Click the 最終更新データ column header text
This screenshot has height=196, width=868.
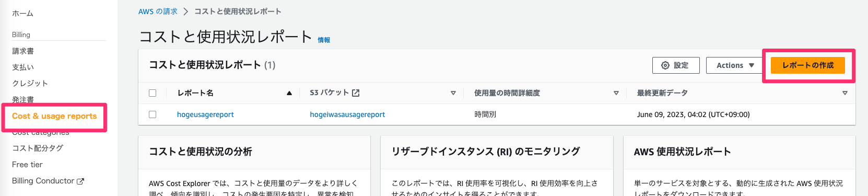pyautogui.click(x=662, y=93)
